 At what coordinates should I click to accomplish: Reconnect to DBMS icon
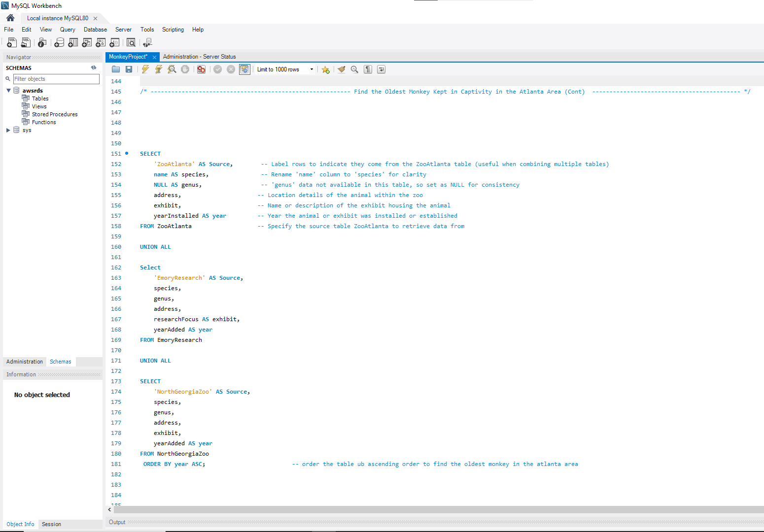tap(147, 43)
